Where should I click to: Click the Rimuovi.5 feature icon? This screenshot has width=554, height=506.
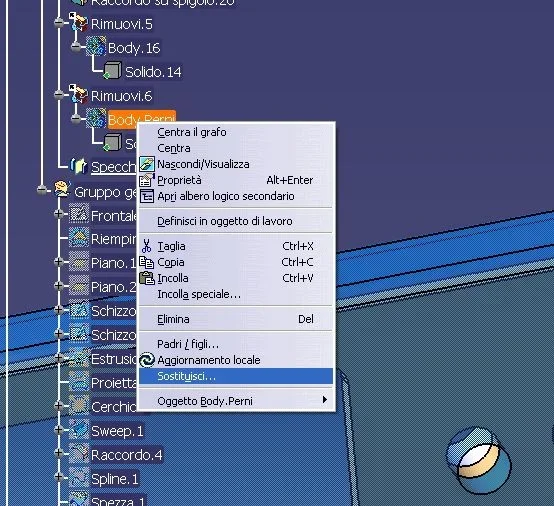coord(78,23)
